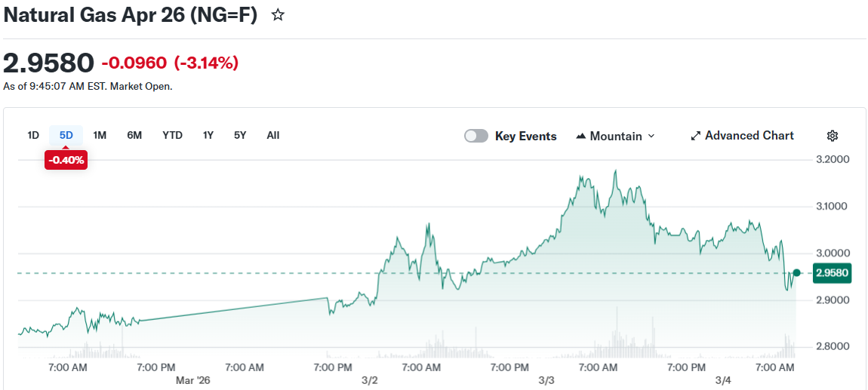
Task: Show the 6M time range
Action: click(134, 136)
